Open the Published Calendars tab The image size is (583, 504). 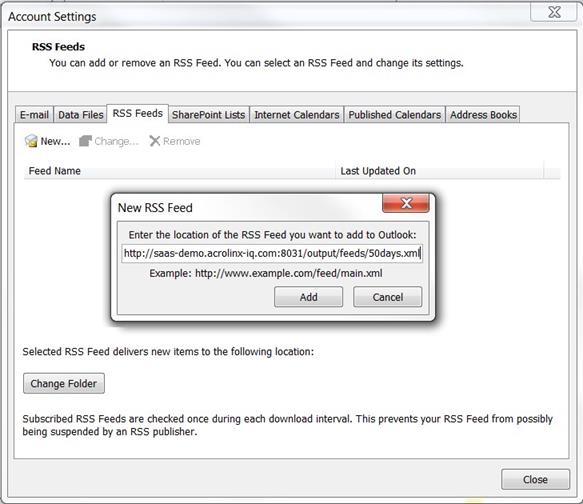(394, 114)
